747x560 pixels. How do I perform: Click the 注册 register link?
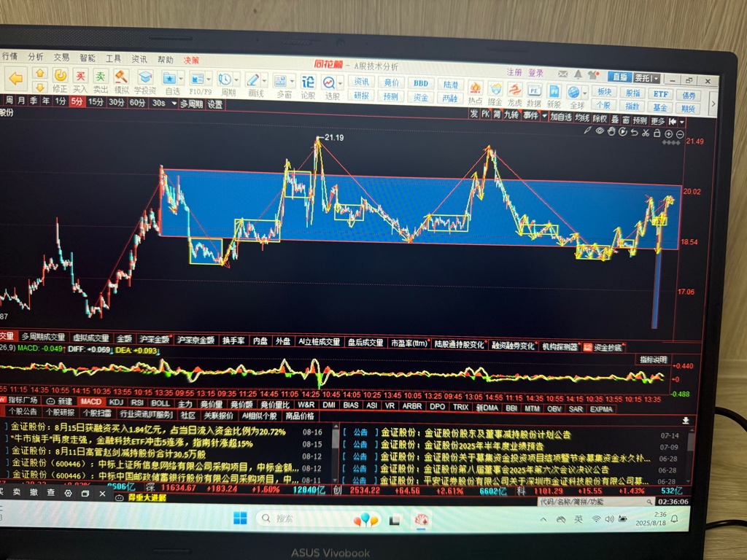pyautogui.click(x=514, y=72)
